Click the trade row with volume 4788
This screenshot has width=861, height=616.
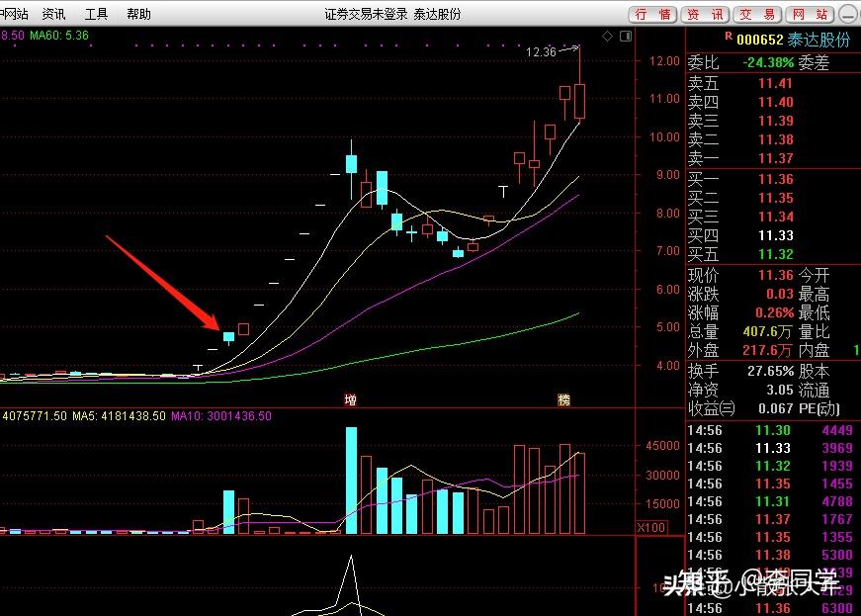(771, 501)
